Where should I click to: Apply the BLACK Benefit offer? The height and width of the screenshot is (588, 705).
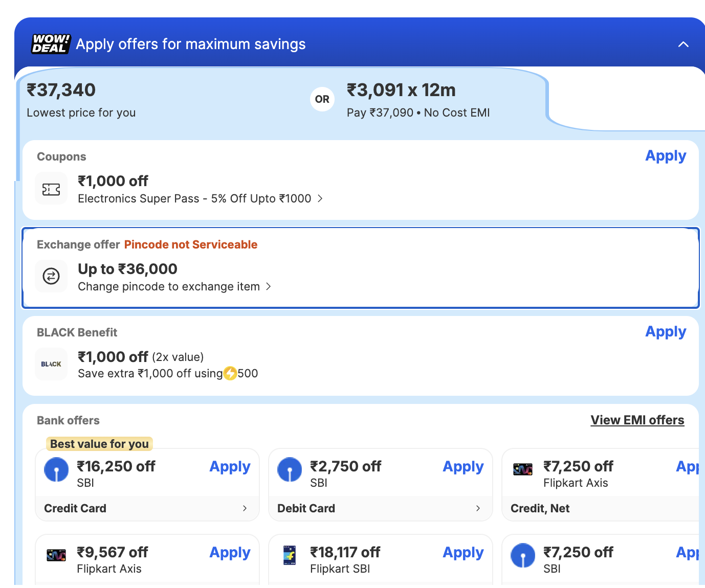[x=665, y=332]
